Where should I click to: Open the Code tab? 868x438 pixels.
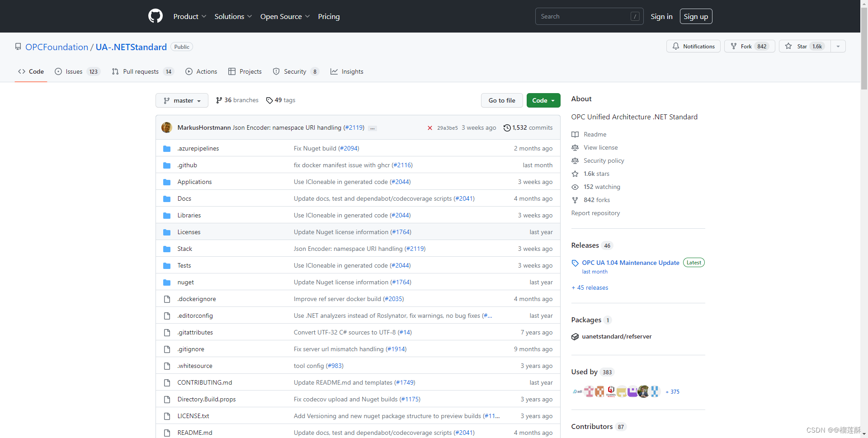31,71
